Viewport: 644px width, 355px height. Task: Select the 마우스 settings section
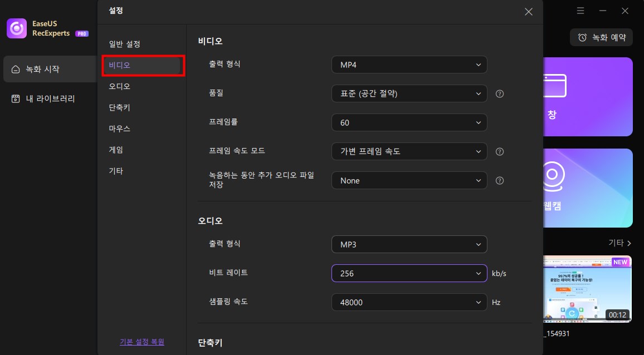tap(119, 129)
